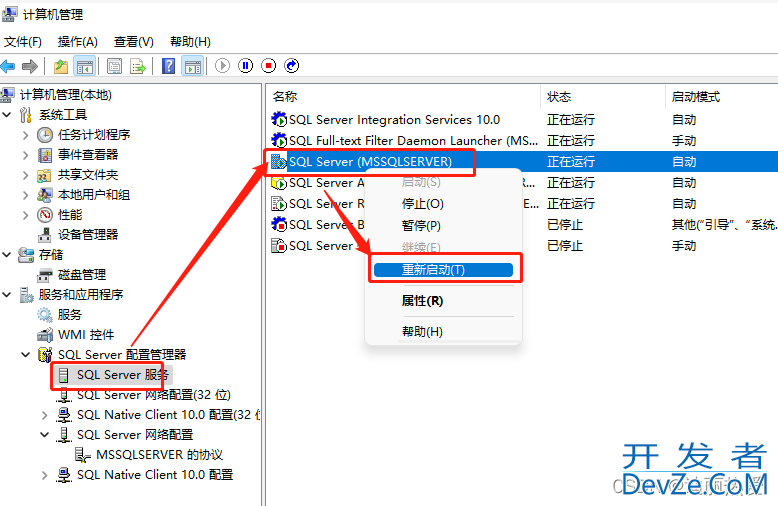The image size is (778, 506).
Task: Select the 服务 gear icon
Action: click(45, 315)
